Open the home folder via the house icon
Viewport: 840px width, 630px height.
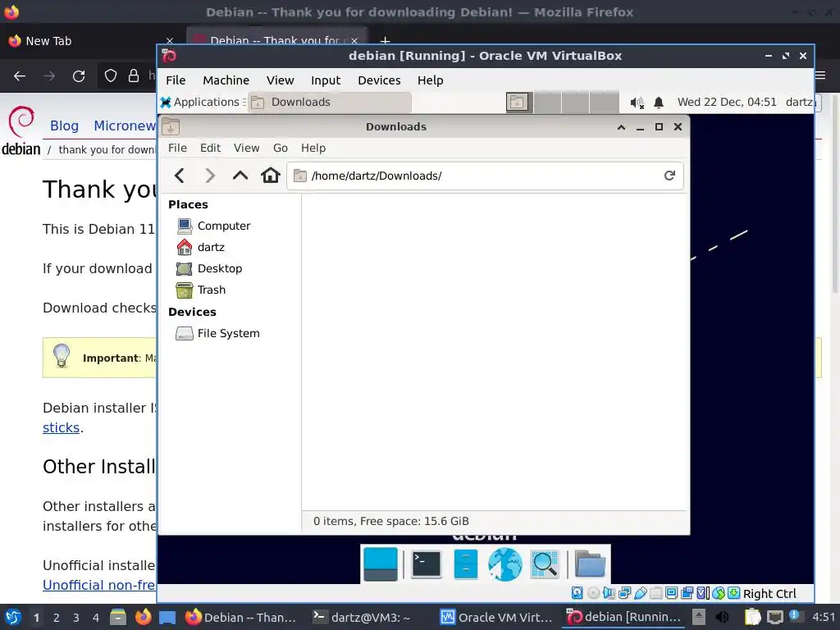(x=271, y=176)
